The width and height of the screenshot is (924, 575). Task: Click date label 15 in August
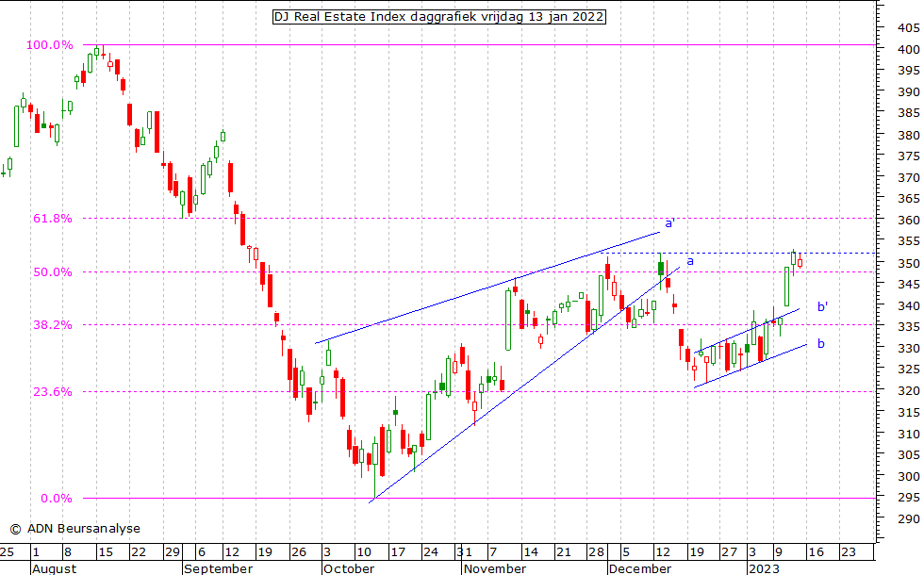[106, 552]
